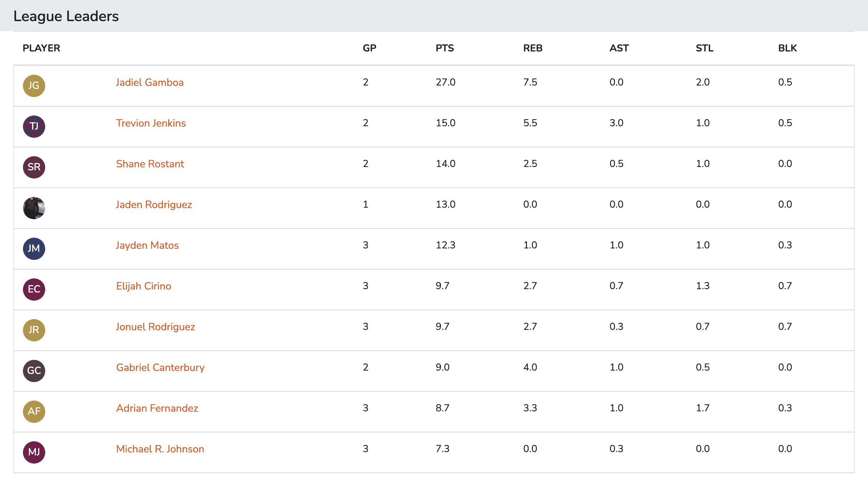Go to Jayden Matos' player page

147,245
